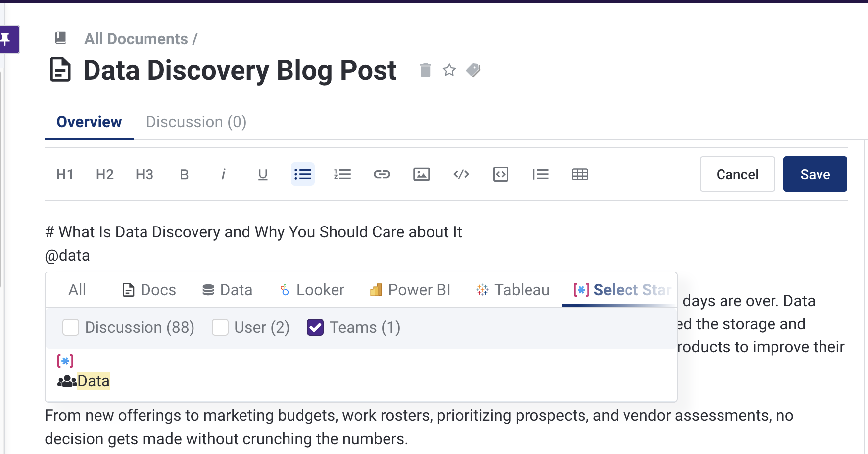Apply inline code formatting
The height and width of the screenshot is (454, 868).
[x=461, y=174]
